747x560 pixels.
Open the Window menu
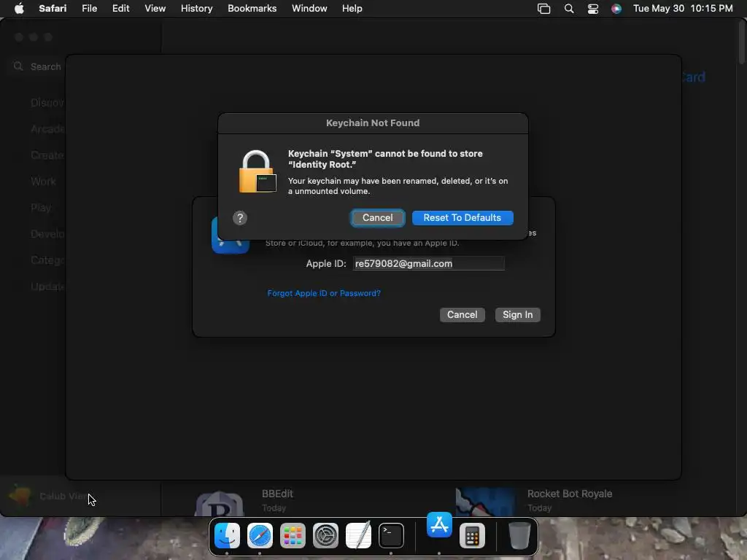(x=309, y=9)
